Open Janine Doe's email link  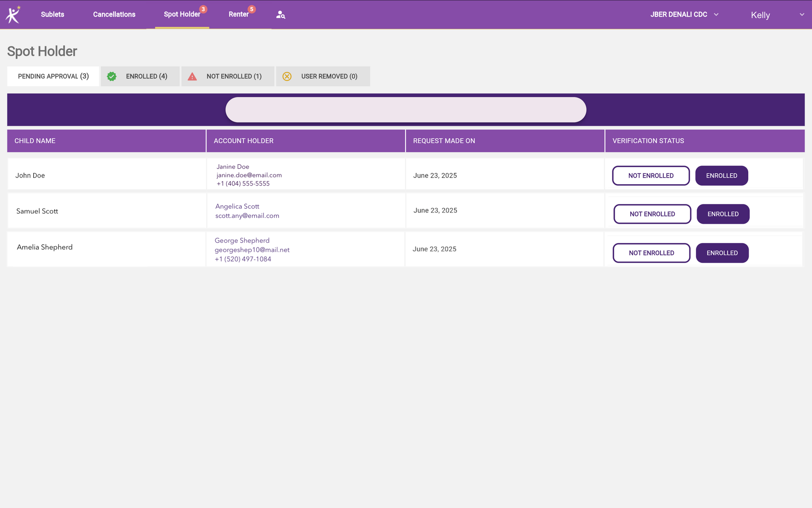pyautogui.click(x=249, y=175)
